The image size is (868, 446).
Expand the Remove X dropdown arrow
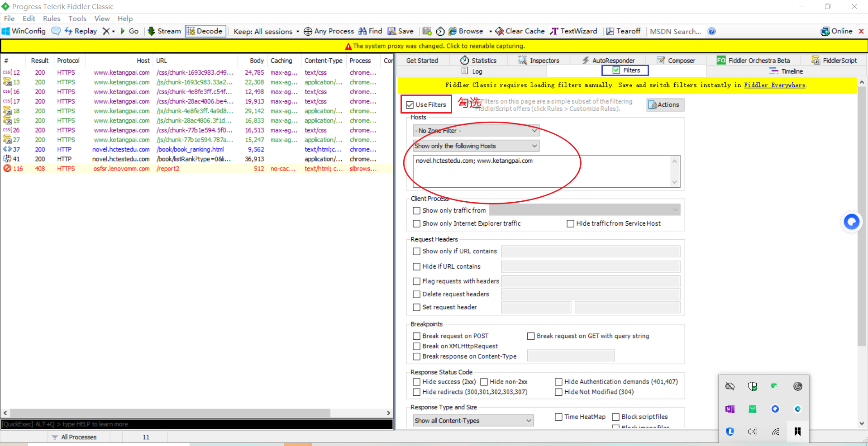pos(113,31)
